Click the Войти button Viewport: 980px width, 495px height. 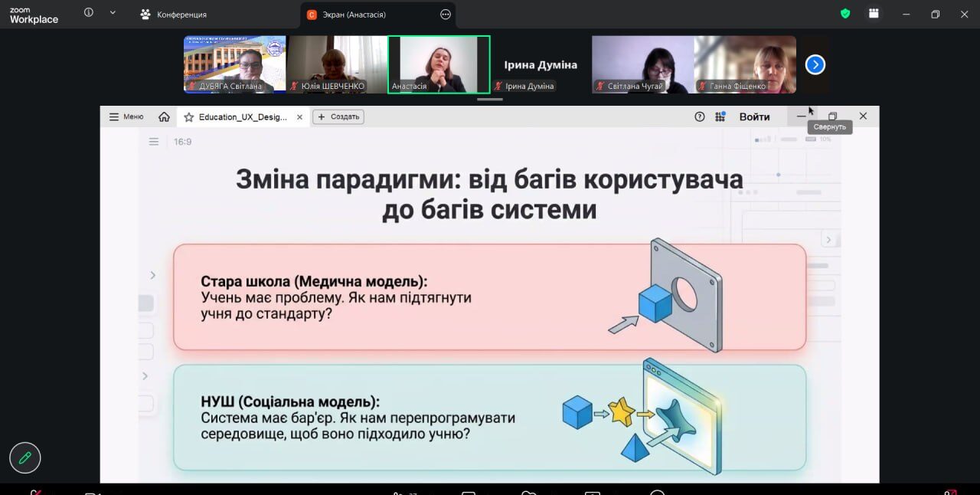click(754, 116)
